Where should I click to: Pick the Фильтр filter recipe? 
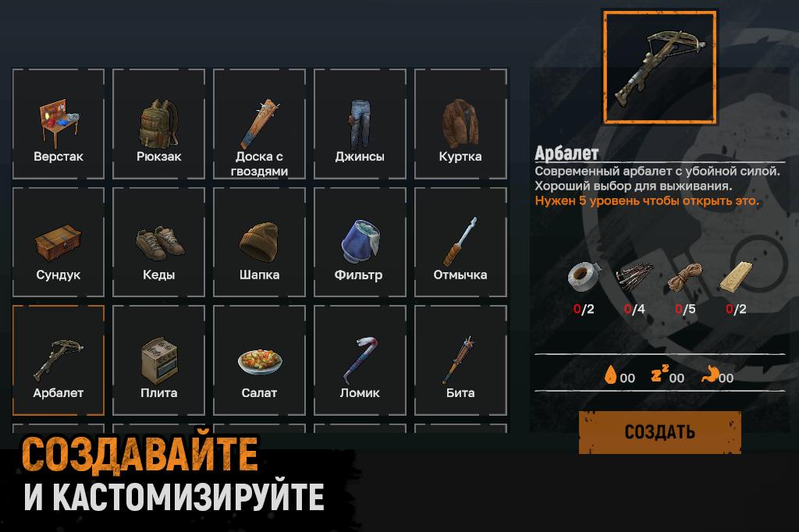(x=360, y=242)
